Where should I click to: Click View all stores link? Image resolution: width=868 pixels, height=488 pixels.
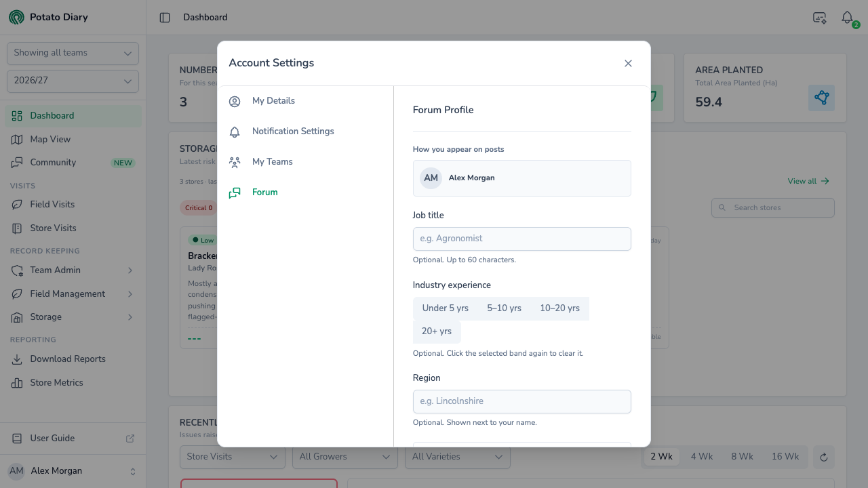pos(808,182)
